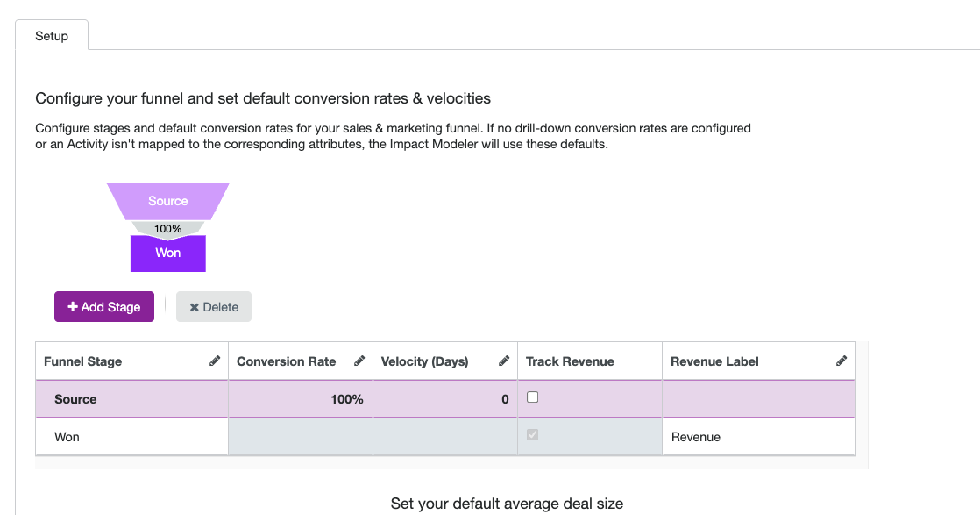Click pencil icon in Conversion Rate header
980x515 pixels.
click(359, 361)
